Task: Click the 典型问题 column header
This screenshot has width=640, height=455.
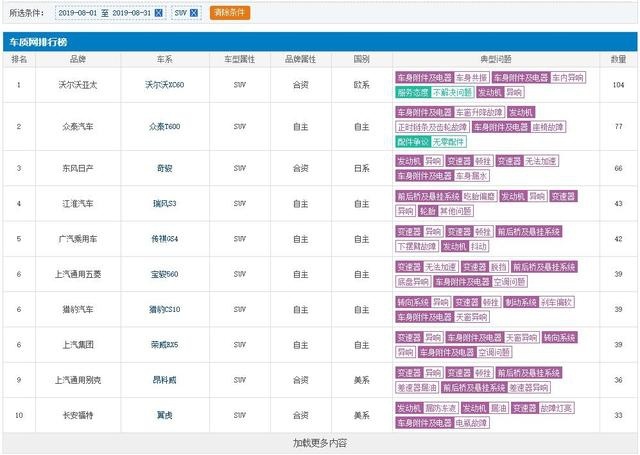Action: (x=496, y=59)
